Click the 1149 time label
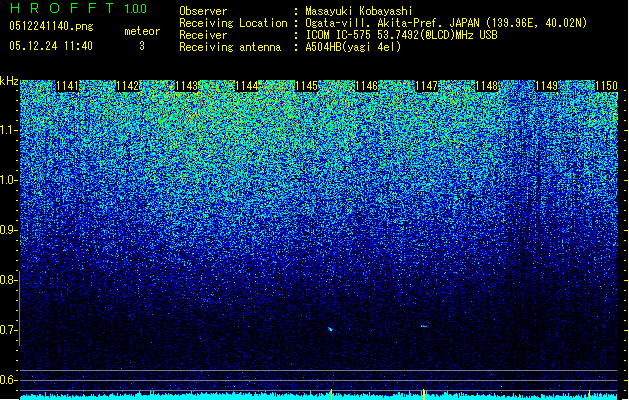629x400 pixels. pos(546,86)
